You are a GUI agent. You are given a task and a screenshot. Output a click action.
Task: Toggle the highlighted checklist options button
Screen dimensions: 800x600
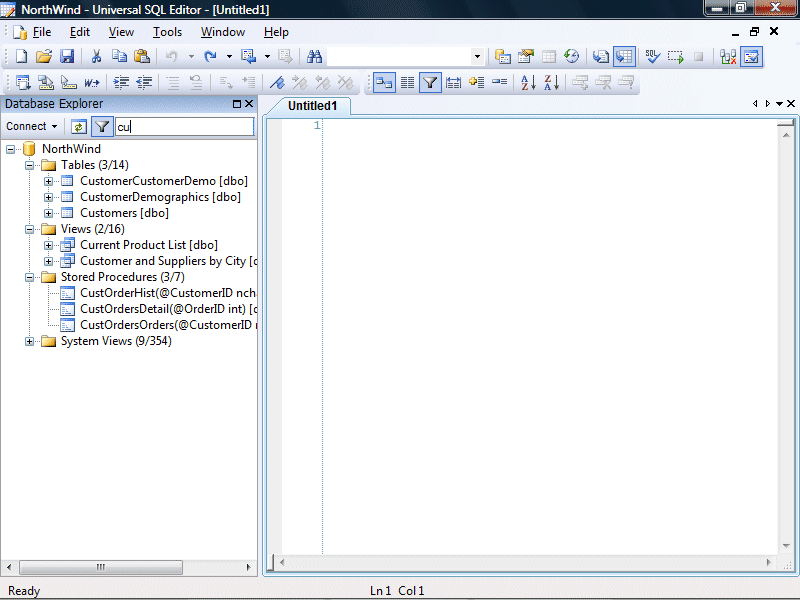752,57
